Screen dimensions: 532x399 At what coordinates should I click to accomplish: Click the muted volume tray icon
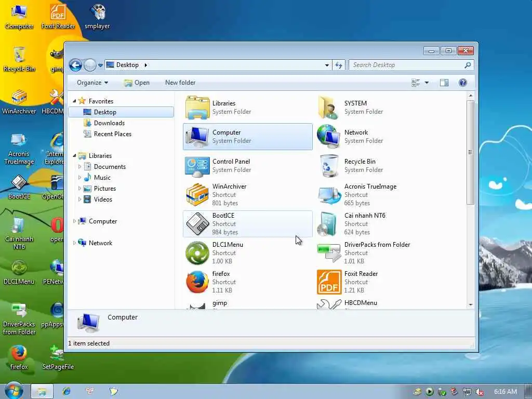(x=480, y=392)
